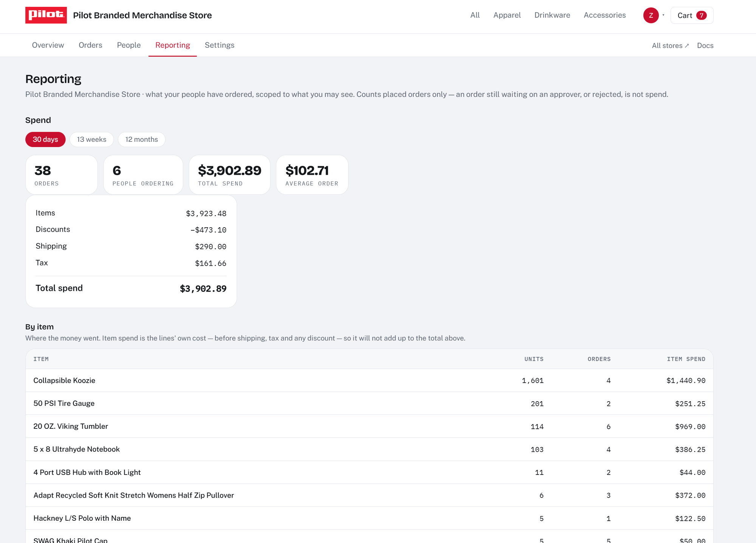Open the All stores link
Screen dimensions: 756x543
(x=670, y=45)
